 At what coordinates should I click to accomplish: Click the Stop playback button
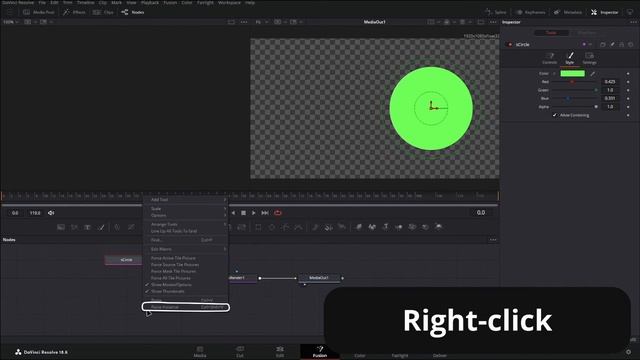click(243, 213)
